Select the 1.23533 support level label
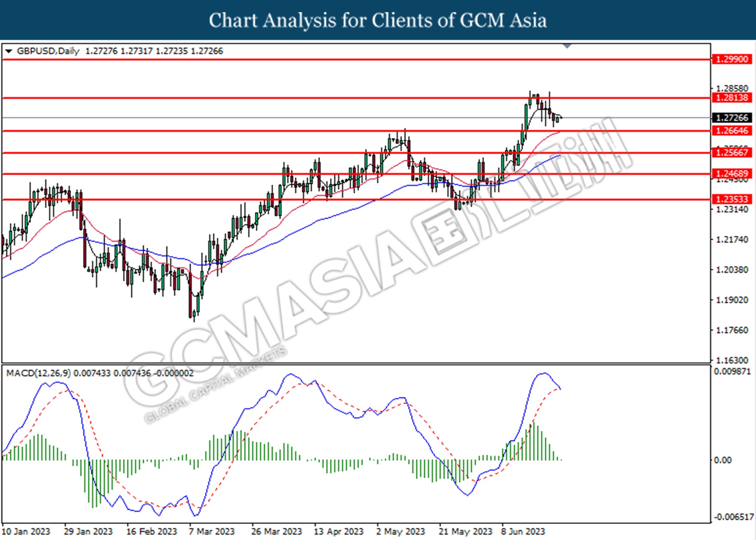Screen dimensions: 756x540 click(732, 199)
